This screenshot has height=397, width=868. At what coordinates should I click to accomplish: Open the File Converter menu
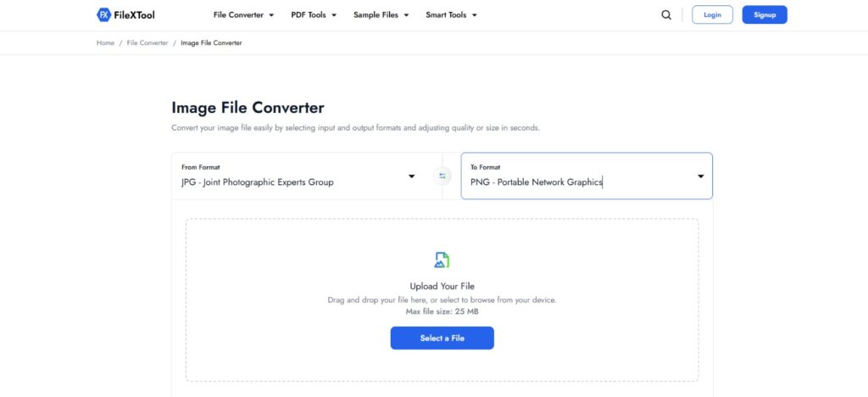pyautogui.click(x=243, y=14)
